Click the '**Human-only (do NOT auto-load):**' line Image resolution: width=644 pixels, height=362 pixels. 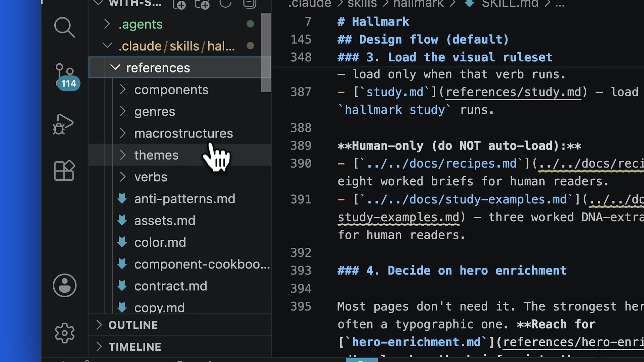(459, 146)
